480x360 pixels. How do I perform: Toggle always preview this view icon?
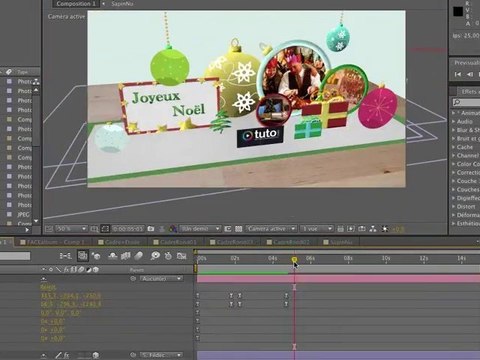(x=49, y=229)
